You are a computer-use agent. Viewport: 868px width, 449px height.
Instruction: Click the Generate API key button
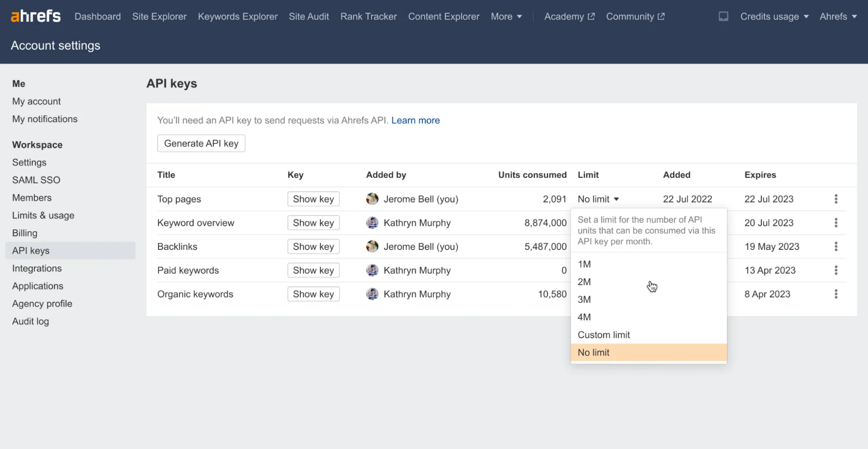point(201,143)
